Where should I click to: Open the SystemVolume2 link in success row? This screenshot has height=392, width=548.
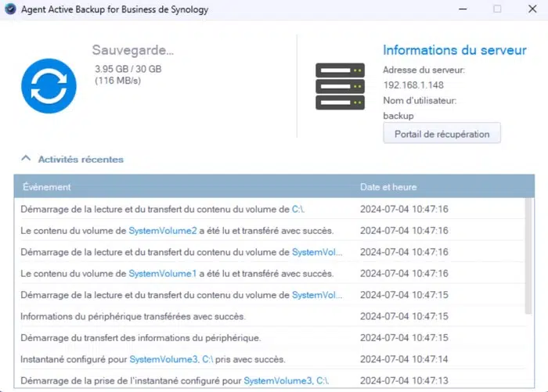click(163, 231)
